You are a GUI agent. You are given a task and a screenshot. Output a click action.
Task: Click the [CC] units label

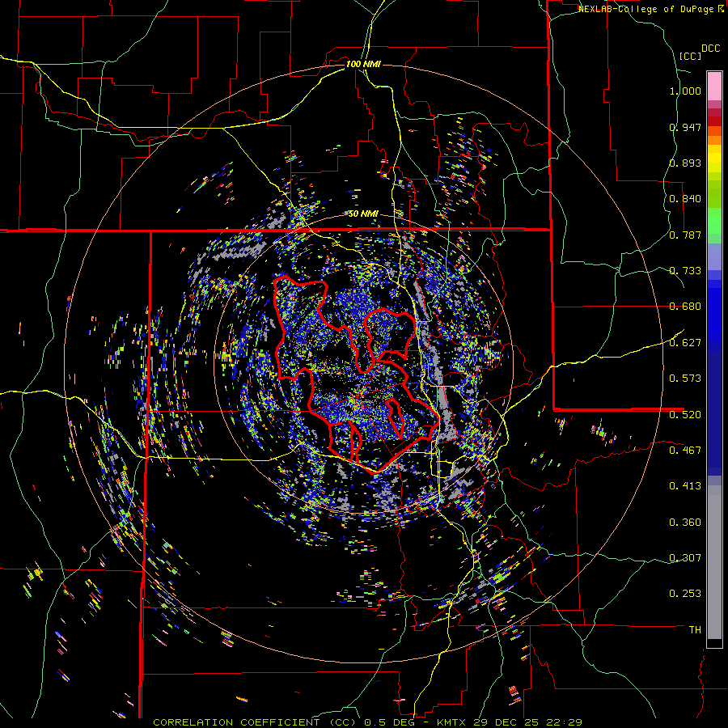690,56
